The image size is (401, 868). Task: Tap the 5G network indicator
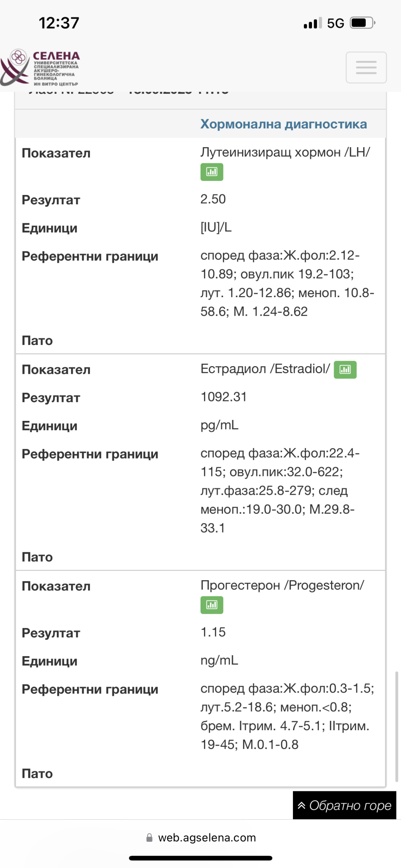pos(335,23)
